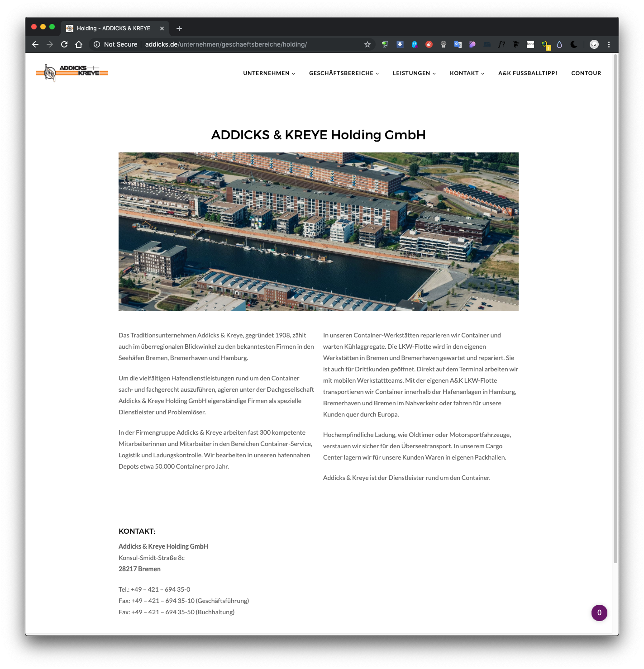The image size is (644, 669).
Task: Click the paragraph beginning 'Das Traditionsunternehmen'
Action: pos(216,346)
